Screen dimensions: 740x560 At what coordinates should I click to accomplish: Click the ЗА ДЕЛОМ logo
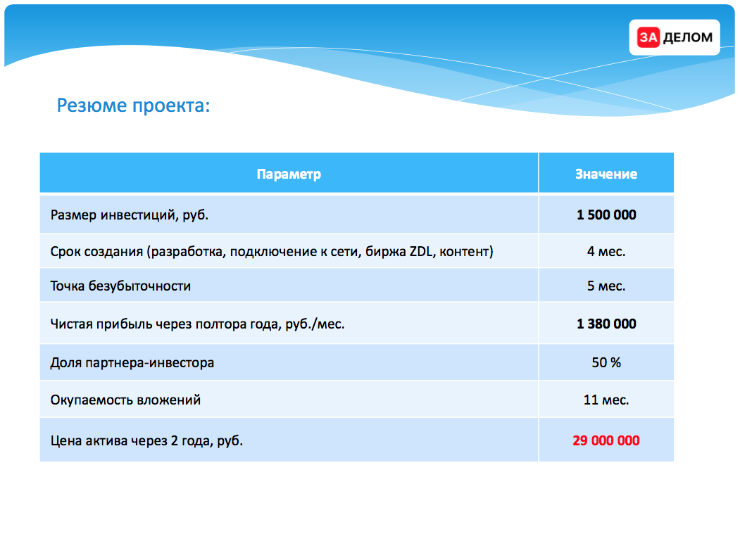(675, 37)
